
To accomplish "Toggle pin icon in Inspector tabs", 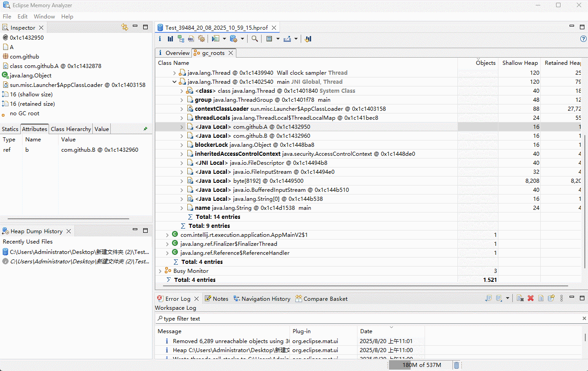I will 145,129.
